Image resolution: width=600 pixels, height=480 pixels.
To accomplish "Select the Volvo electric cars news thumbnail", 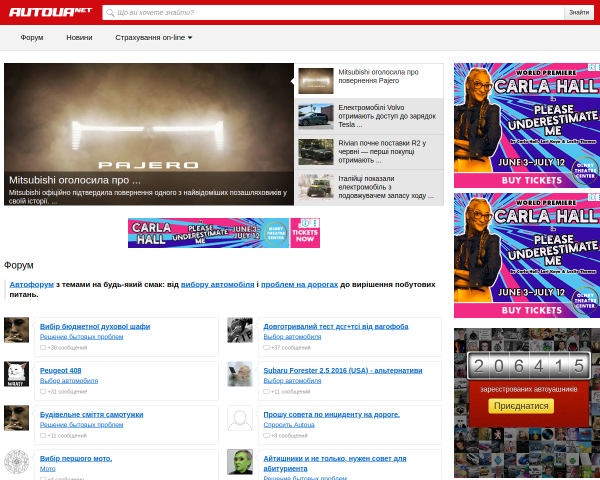I will 316,116.
